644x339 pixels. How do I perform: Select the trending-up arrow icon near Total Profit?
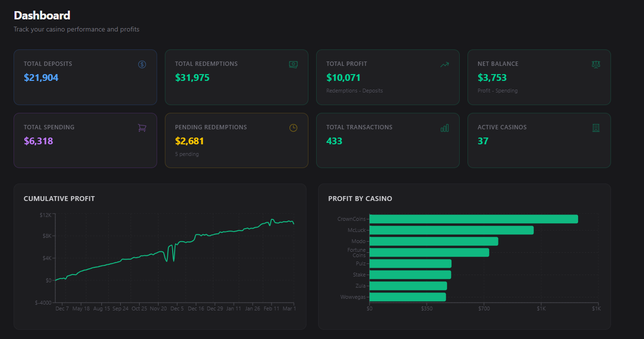click(445, 63)
